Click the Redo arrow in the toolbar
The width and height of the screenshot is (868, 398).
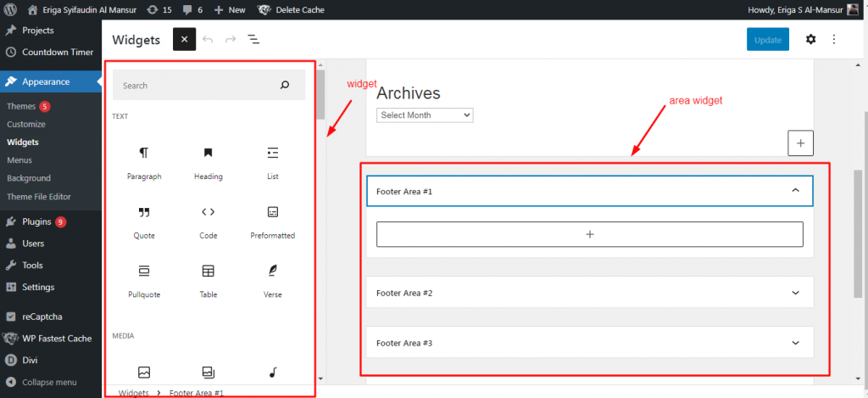pyautogui.click(x=231, y=39)
